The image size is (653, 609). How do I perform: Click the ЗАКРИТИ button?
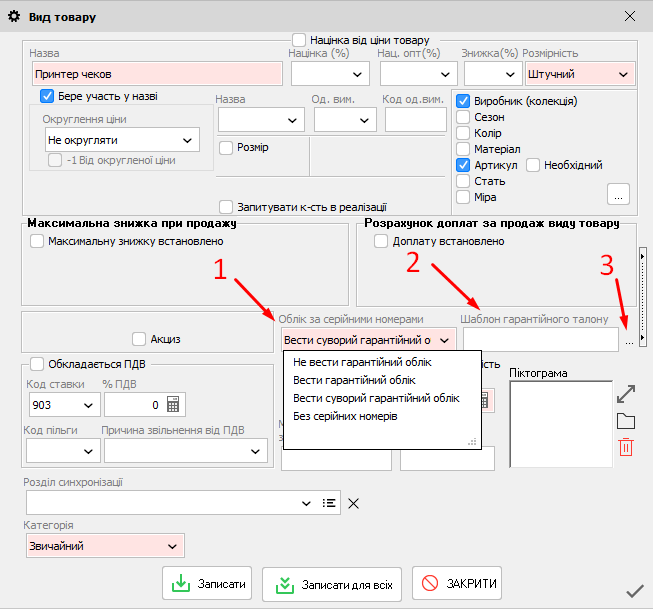457,584
